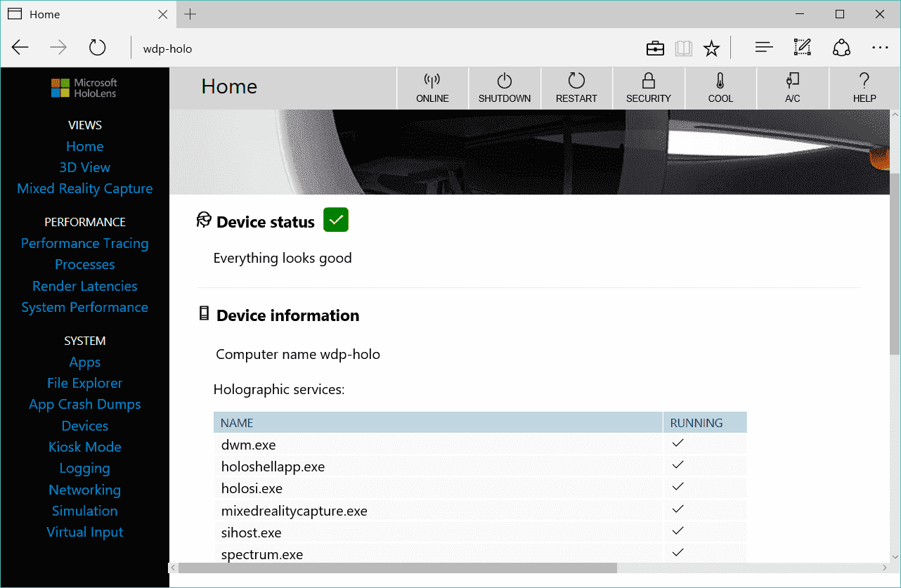The width and height of the screenshot is (901, 588).
Task: Open the browser Hub icon
Action: [x=764, y=48]
